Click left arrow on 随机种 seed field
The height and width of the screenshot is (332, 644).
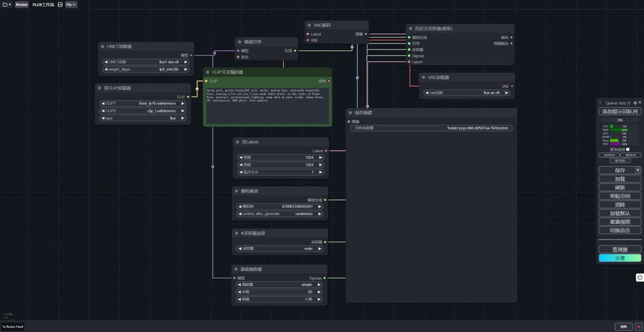[x=239, y=206]
